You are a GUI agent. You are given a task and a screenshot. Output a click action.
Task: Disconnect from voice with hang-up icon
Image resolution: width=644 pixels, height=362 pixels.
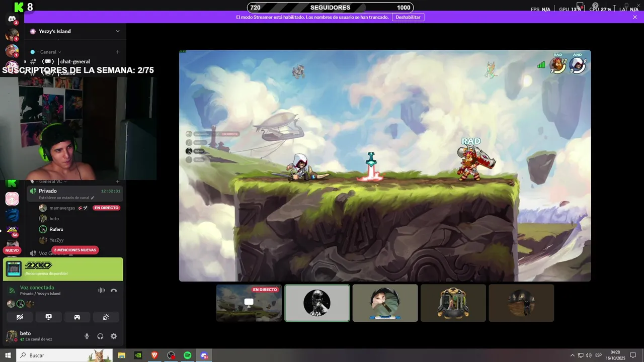click(x=114, y=290)
